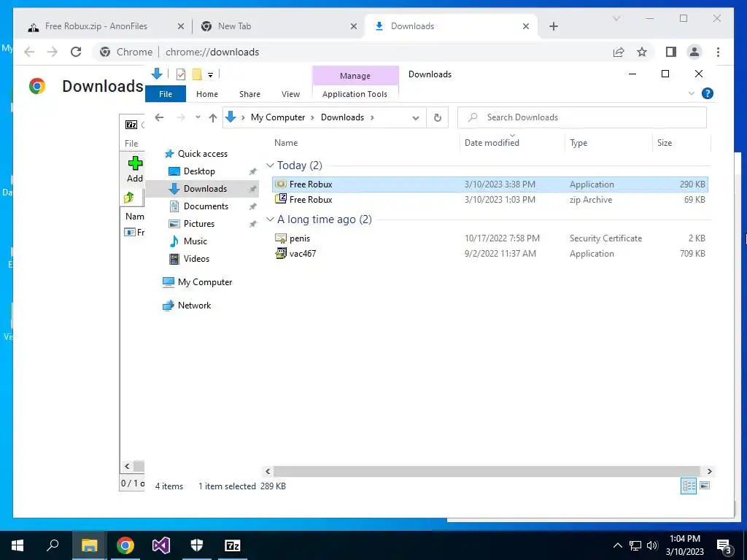Sort by the Size column header

click(665, 143)
